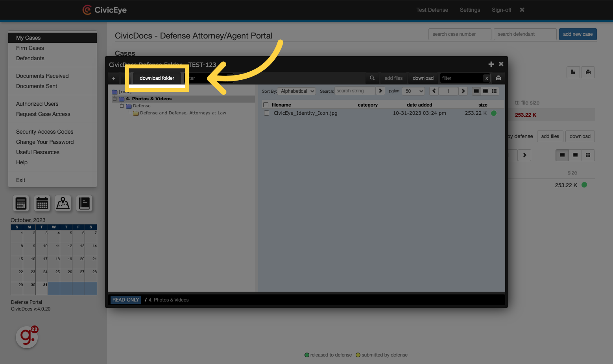Go to previous page in file list
Image resolution: width=613 pixels, height=364 pixels.
(434, 91)
